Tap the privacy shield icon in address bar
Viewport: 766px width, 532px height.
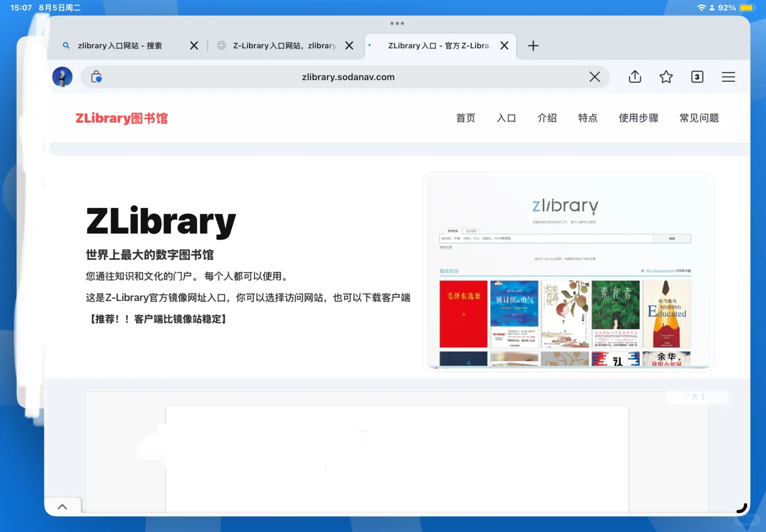point(97,77)
